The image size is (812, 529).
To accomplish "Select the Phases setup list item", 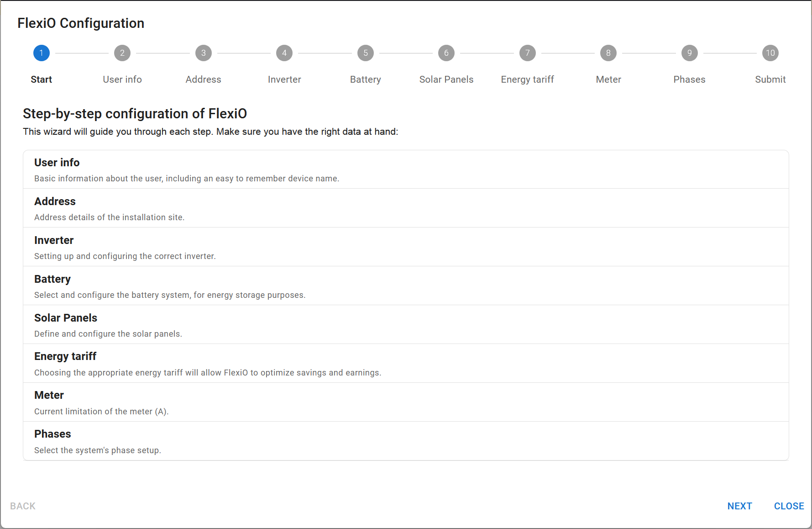I will click(405, 441).
